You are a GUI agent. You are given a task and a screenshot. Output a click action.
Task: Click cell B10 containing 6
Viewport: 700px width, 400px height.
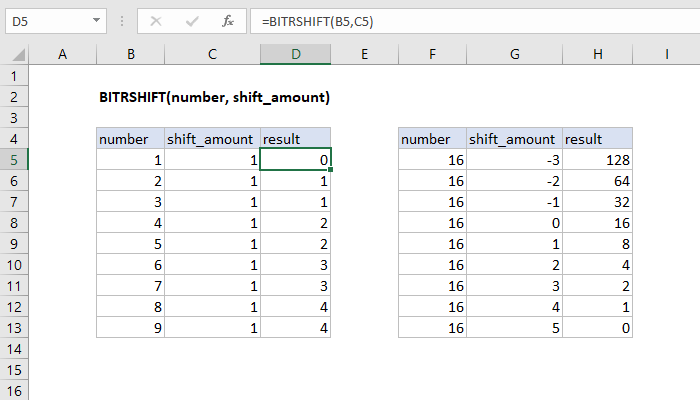coord(130,265)
